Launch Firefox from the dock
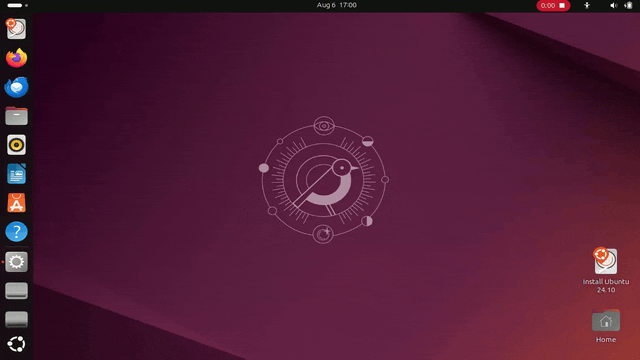This screenshot has height=360, width=640. [x=16, y=58]
